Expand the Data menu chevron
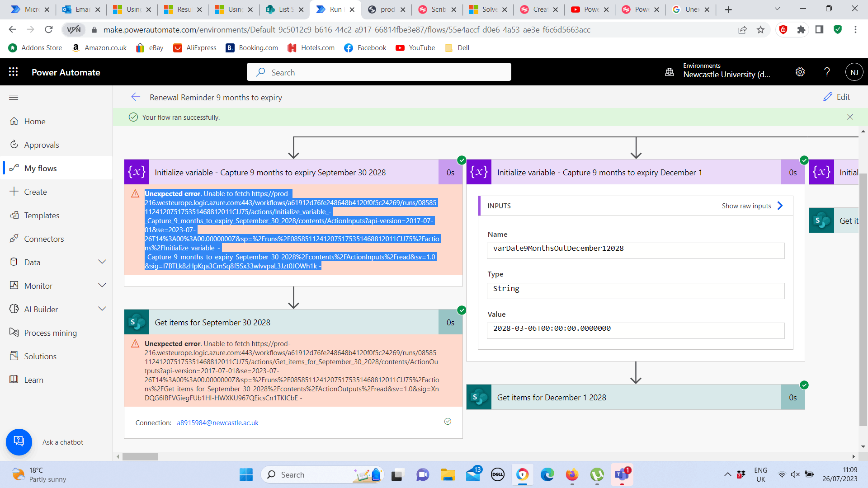Viewport: 868px width, 488px height. point(102,262)
